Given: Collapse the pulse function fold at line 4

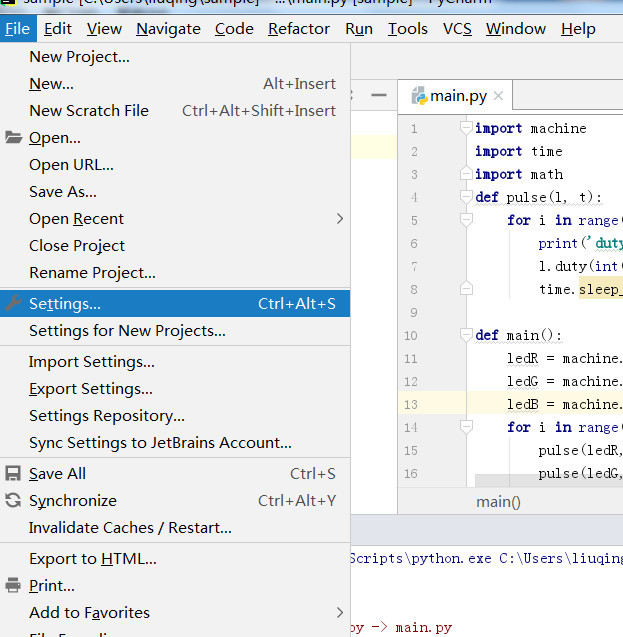Looking at the screenshot, I should click(466, 197).
